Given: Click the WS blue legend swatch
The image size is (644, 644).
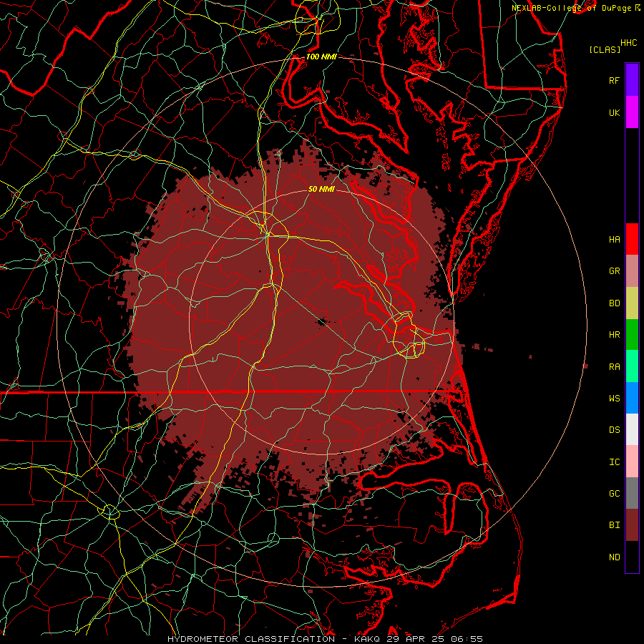Looking at the screenshot, I should [x=632, y=398].
